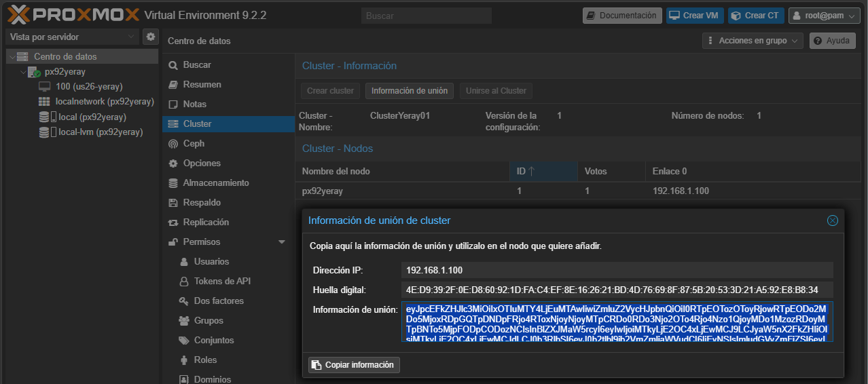Open the Cluster menu item
This screenshot has width=868, height=384.
(228, 124)
